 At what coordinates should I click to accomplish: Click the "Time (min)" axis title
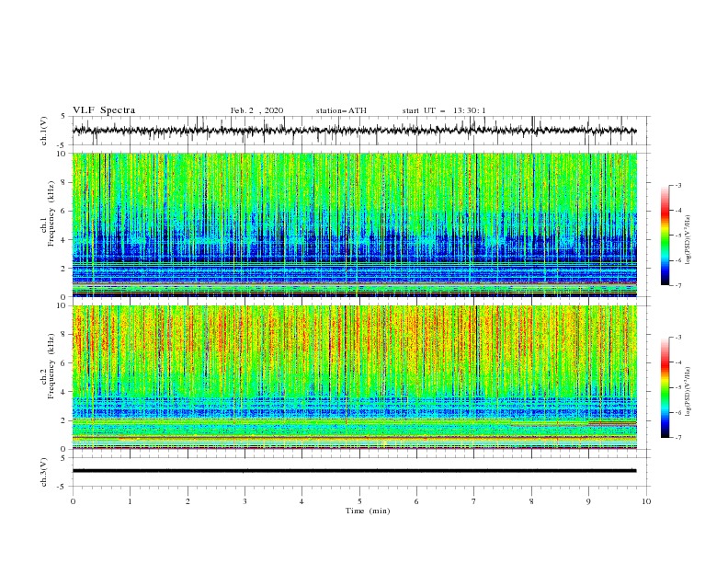pyautogui.click(x=368, y=511)
